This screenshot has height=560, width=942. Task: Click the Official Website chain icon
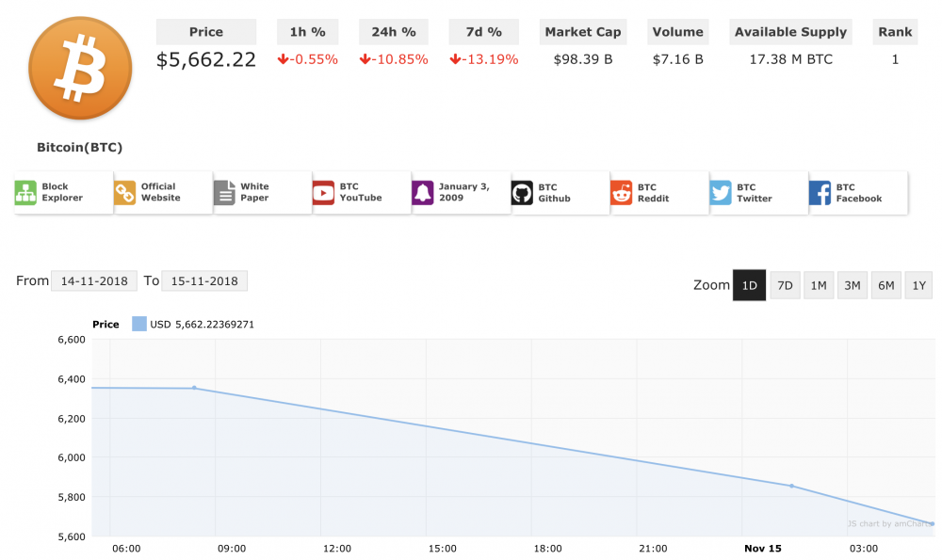(x=125, y=193)
